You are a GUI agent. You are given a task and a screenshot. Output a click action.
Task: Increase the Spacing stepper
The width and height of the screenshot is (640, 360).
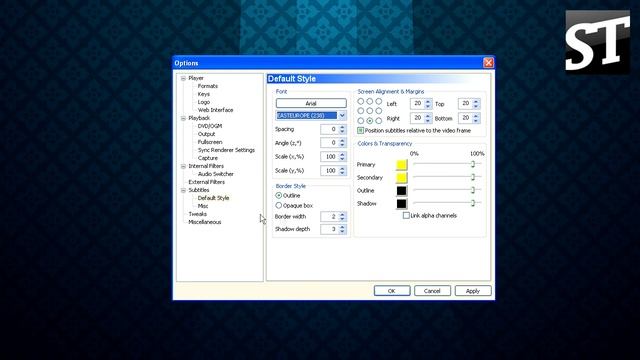[342, 127]
